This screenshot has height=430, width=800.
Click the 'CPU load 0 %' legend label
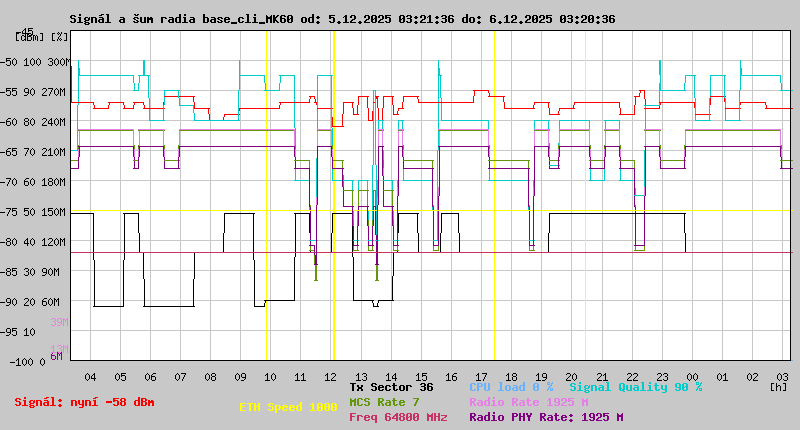tap(511, 386)
